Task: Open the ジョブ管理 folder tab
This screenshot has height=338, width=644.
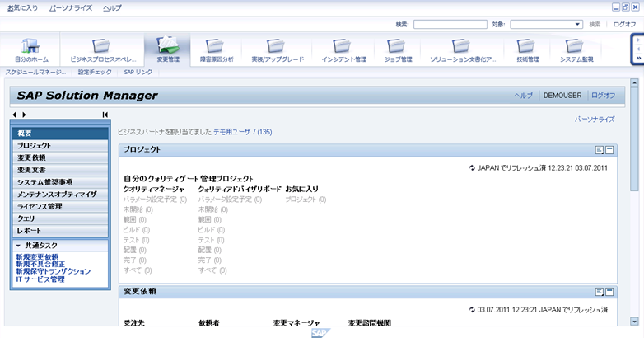Action: tap(398, 49)
